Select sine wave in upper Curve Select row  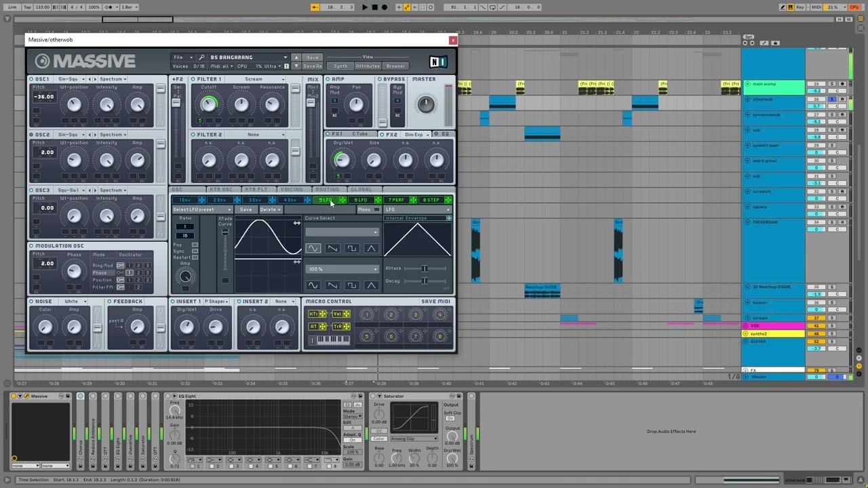313,249
